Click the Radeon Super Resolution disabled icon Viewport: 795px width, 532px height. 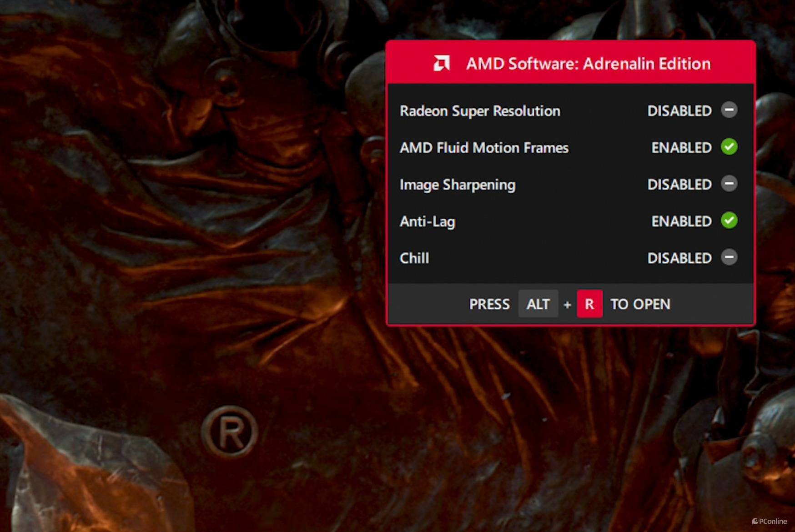click(729, 110)
